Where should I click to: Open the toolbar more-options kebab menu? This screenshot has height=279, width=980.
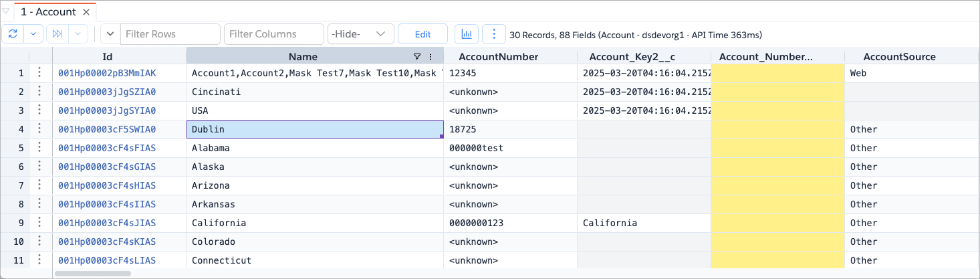(x=494, y=34)
